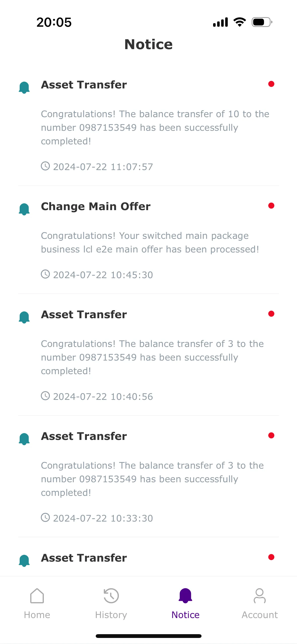The image size is (297, 644).
Task: Open the Change Main Offer notice title
Action: [x=96, y=206]
